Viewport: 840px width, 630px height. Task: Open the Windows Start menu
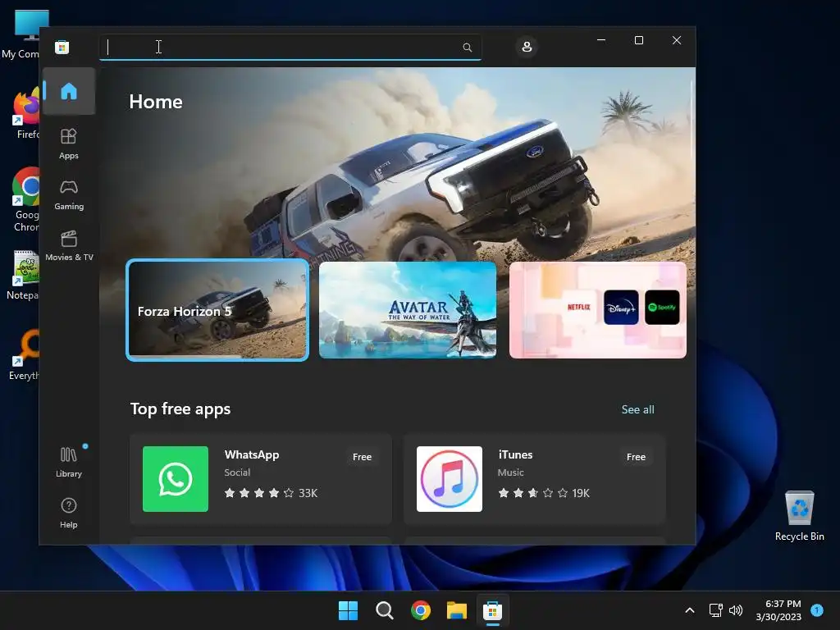[348, 610]
